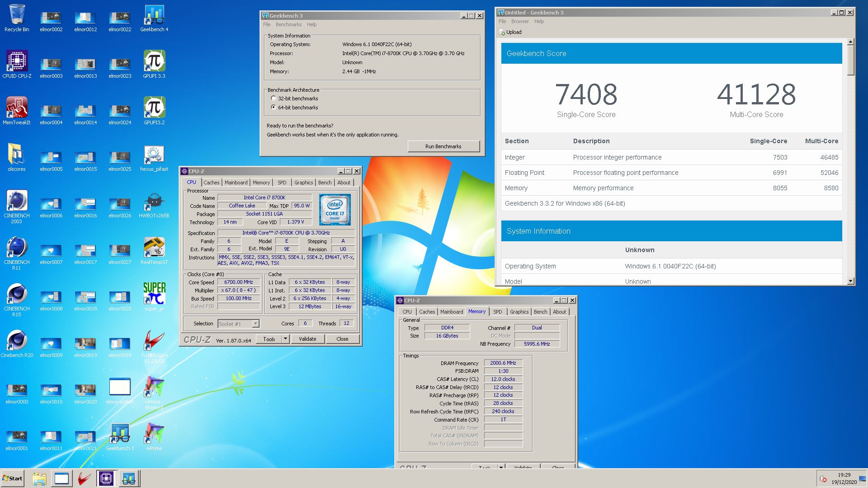
Task: Switch to Memory tab in upper CPU-Z
Action: (x=261, y=183)
